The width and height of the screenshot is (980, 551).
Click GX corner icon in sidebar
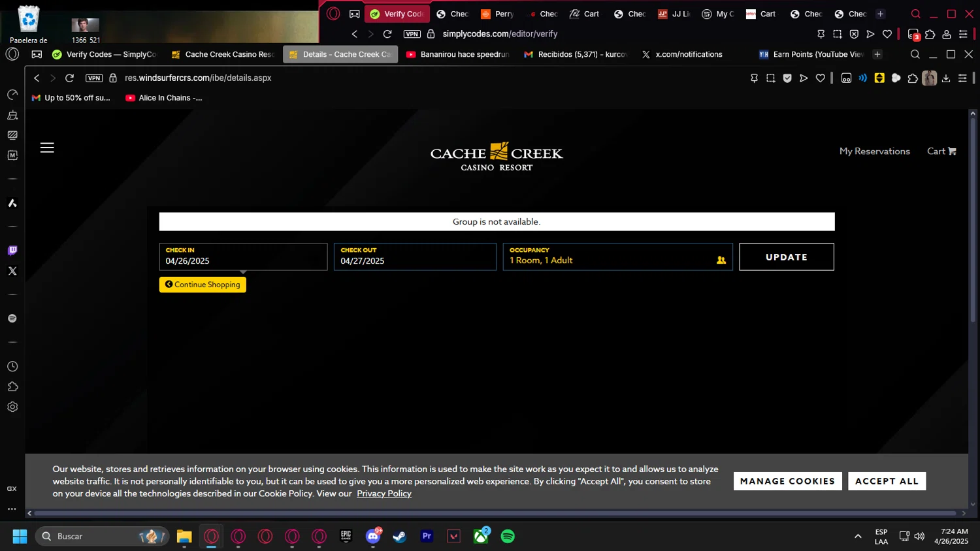click(x=12, y=488)
